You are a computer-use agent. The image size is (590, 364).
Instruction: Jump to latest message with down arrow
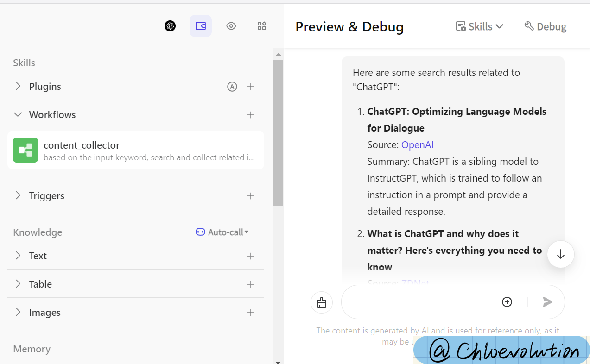[x=561, y=254]
